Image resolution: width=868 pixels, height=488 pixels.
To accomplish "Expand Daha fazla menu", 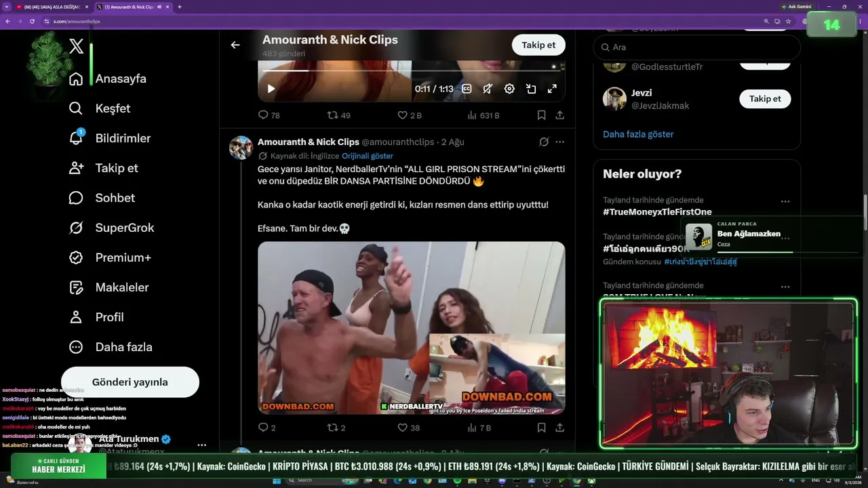I will 111,347.
